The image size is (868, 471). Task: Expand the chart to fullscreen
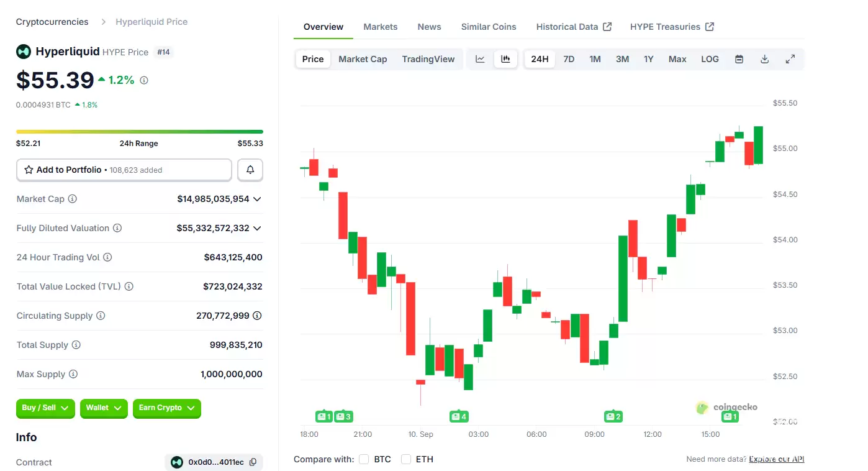[790, 59]
